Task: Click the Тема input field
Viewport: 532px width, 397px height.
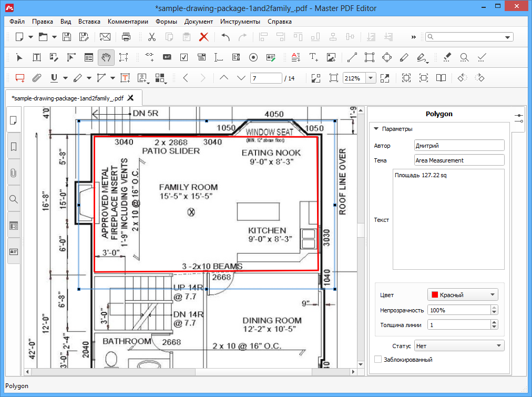Action: point(459,160)
